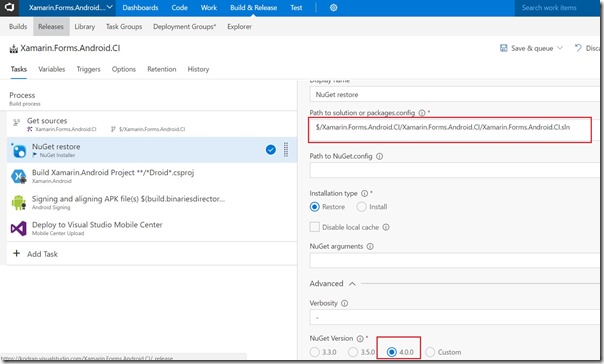Image resolution: width=604 pixels, height=364 pixels.
Task: Click the Display name field NuGet restore
Action: (x=455, y=94)
